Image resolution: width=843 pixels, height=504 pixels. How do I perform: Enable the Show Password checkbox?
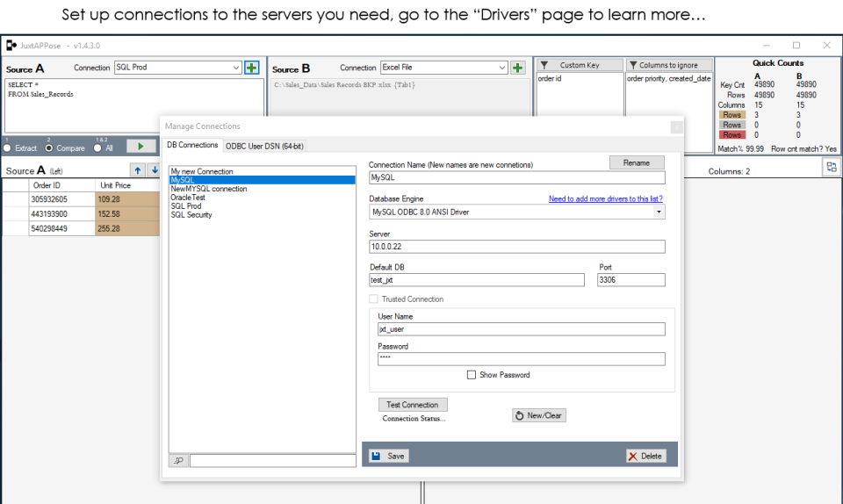(x=472, y=375)
